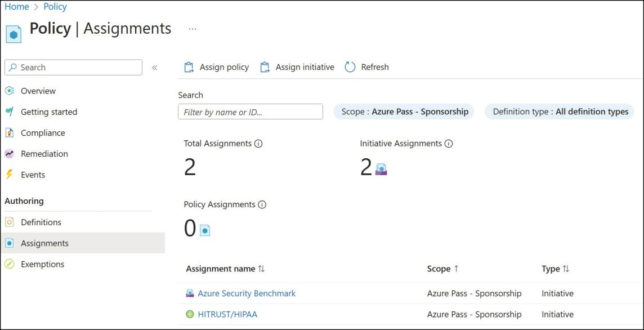
Task: Open Azure Security Benchmark assignment
Action: coord(247,293)
